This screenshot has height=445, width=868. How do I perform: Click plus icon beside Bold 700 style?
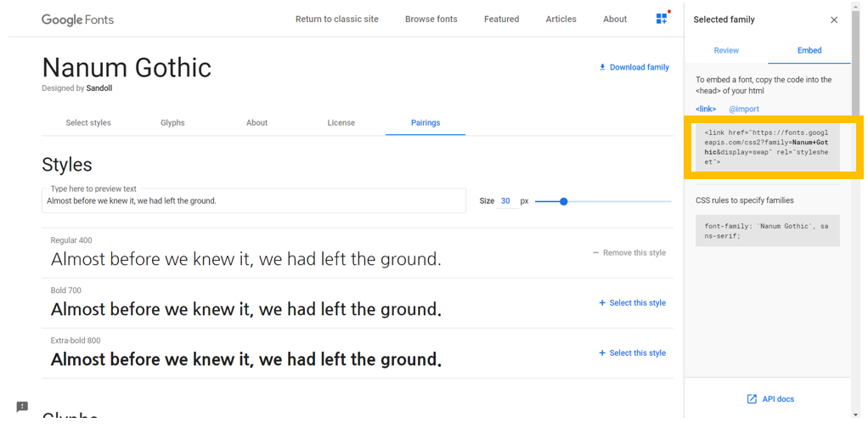(602, 303)
